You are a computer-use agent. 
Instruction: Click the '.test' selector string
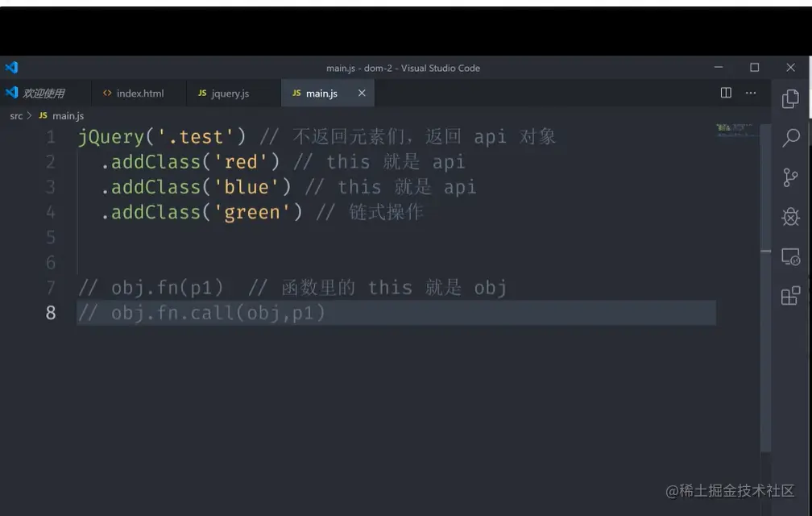[x=195, y=137]
